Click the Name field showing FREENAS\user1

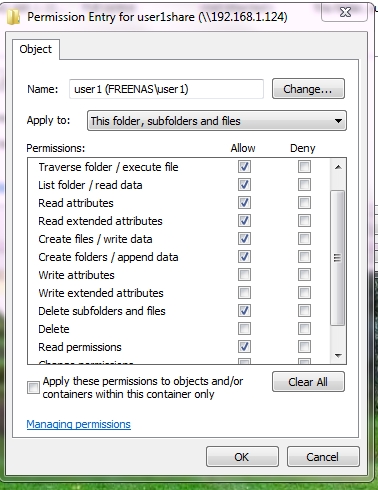click(166, 89)
